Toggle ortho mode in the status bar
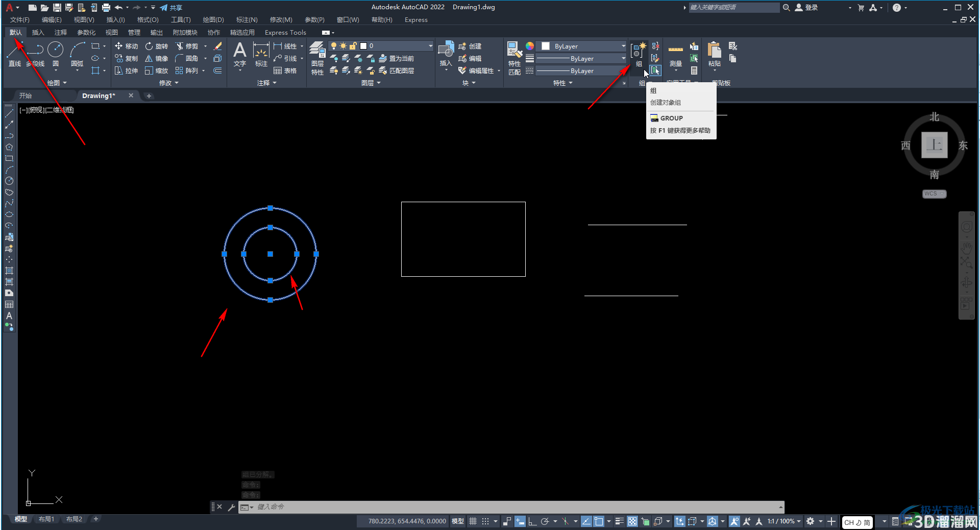 tap(532, 521)
